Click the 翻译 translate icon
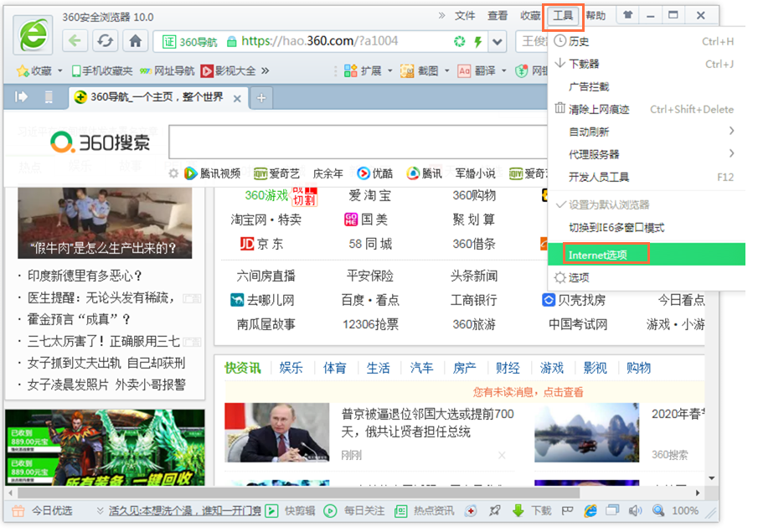 [464, 71]
